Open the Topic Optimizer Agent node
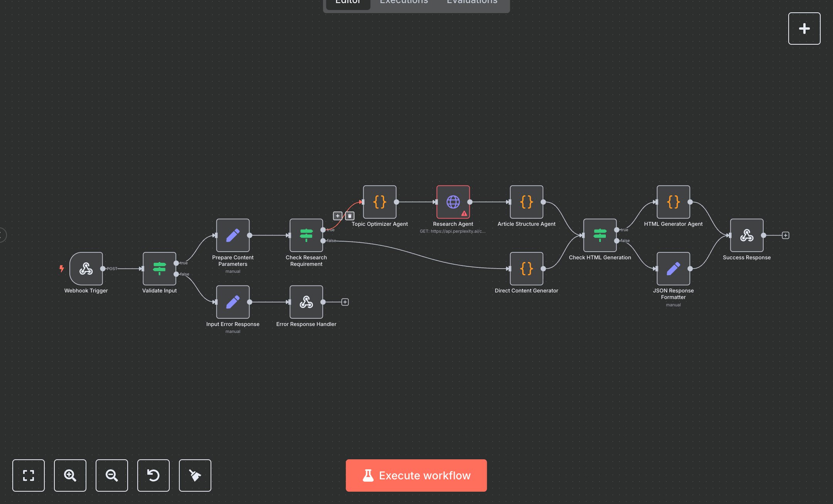 [380, 202]
